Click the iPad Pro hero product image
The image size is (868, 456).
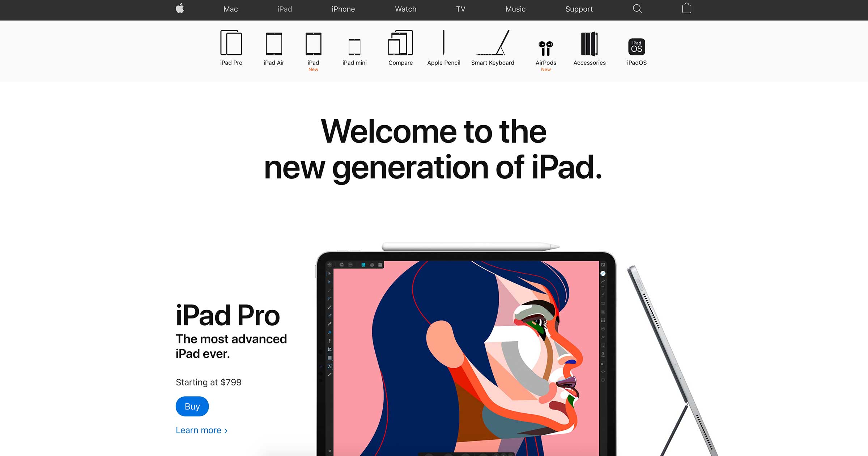click(466, 354)
